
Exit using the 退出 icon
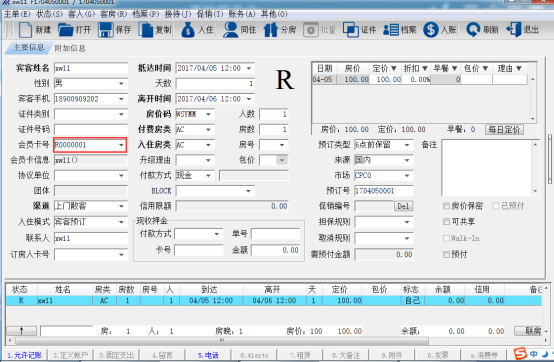[x=514, y=30]
